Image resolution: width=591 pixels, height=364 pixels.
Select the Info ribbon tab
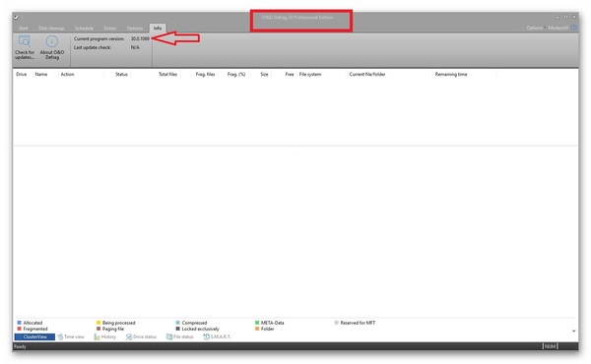(158, 29)
